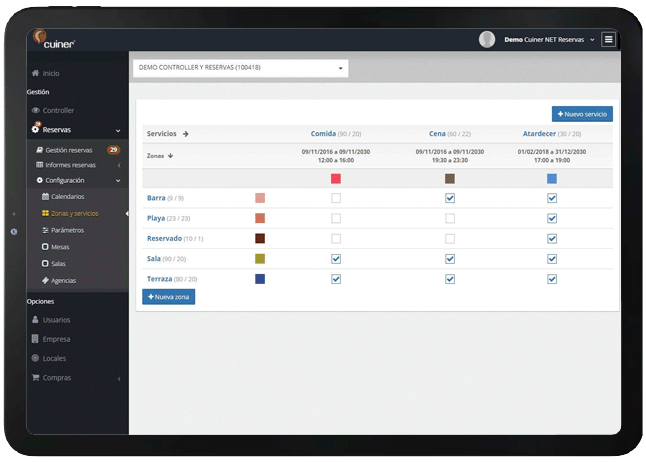Disable Atardecer service for Terraza zone
The height and width of the screenshot is (462, 646).
point(552,279)
